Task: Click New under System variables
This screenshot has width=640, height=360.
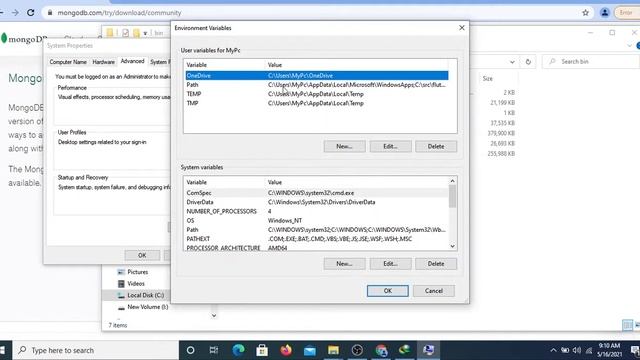Action: 344,264
